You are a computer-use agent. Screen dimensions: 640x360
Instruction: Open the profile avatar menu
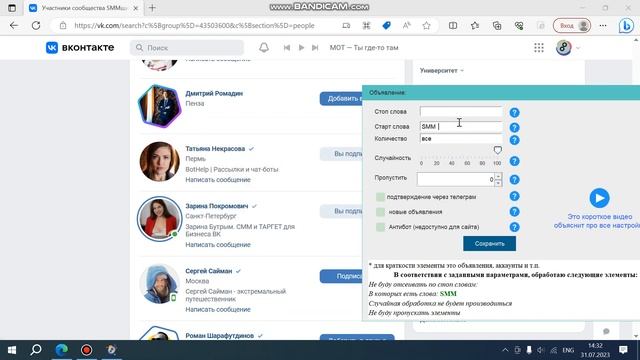click(x=568, y=48)
